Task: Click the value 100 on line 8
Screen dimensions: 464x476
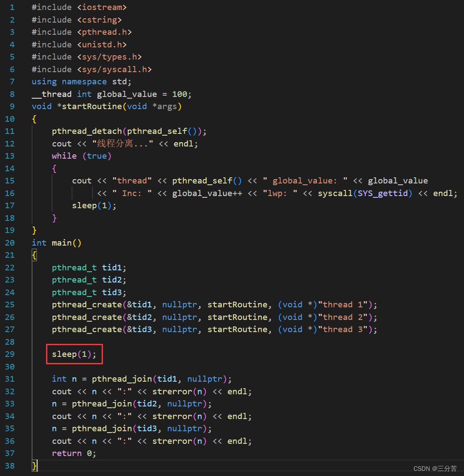Action: pos(180,94)
